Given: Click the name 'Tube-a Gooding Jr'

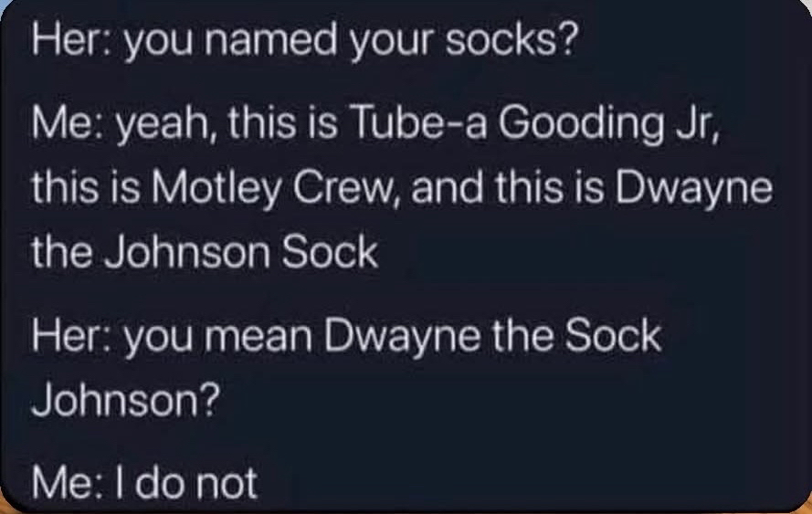Looking at the screenshot, I should click(532, 125).
